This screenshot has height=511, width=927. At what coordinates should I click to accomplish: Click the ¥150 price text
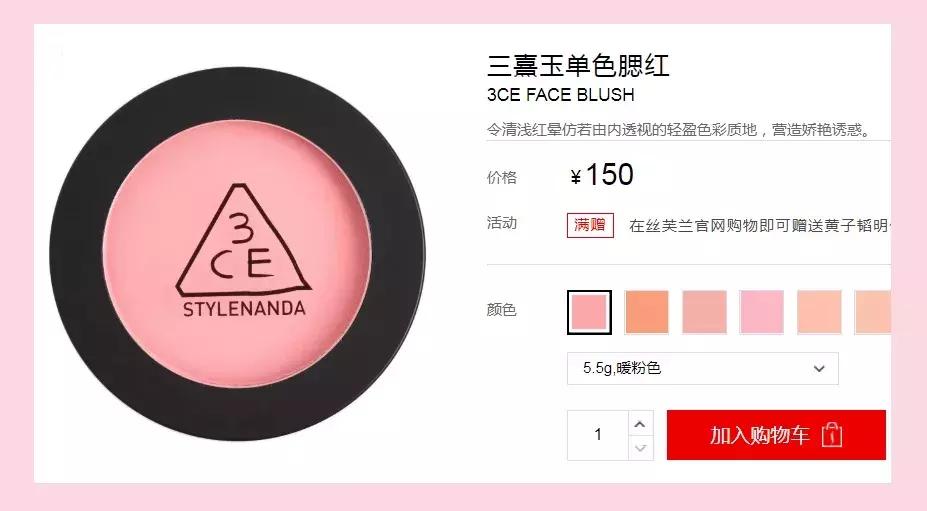click(602, 174)
